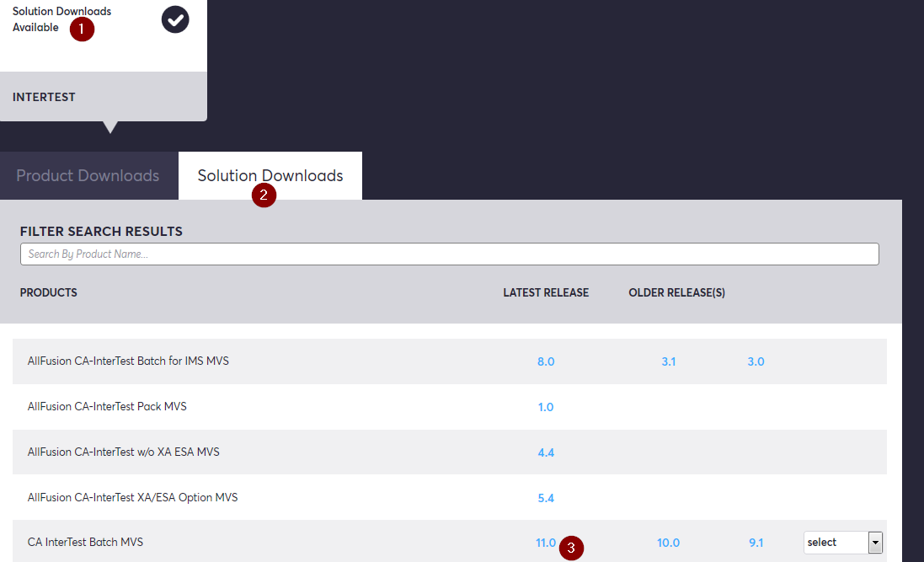Open latest release 11.0 of CA InterTest Batch MVS
The width and height of the screenshot is (924, 562).
[x=546, y=542]
